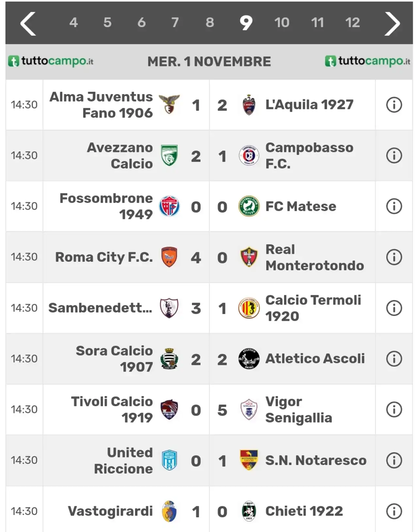Open L'Aquila 1927 team name
Viewport: 418px width, 532px height.
tap(309, 105)
